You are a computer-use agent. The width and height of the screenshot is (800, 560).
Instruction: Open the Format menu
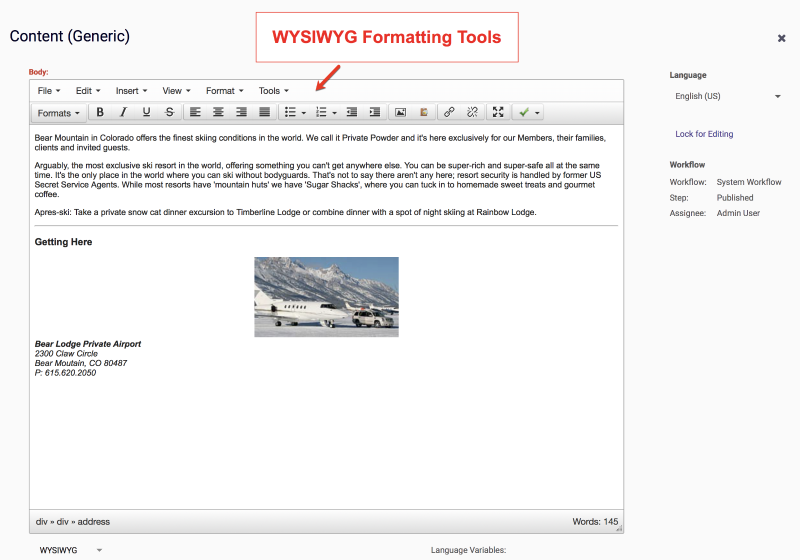click(x=224, y=91)
